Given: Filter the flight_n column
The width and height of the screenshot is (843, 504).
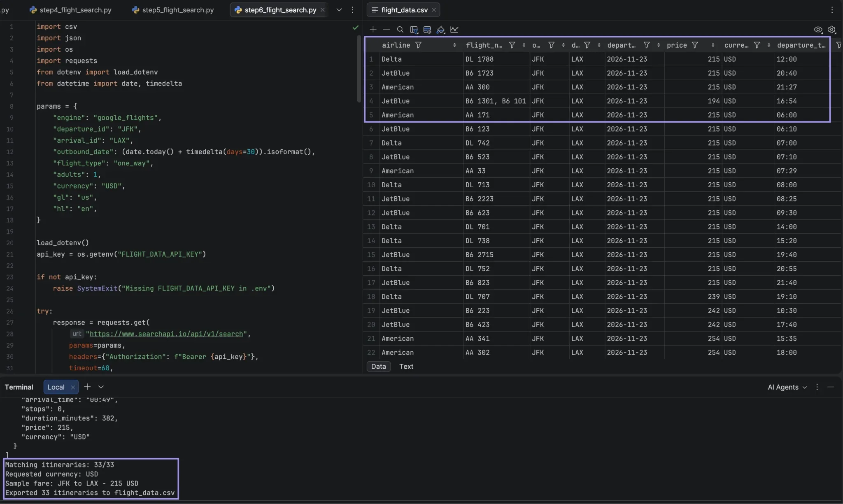Looking at the screenshot, I should click(x=512, y=45).
